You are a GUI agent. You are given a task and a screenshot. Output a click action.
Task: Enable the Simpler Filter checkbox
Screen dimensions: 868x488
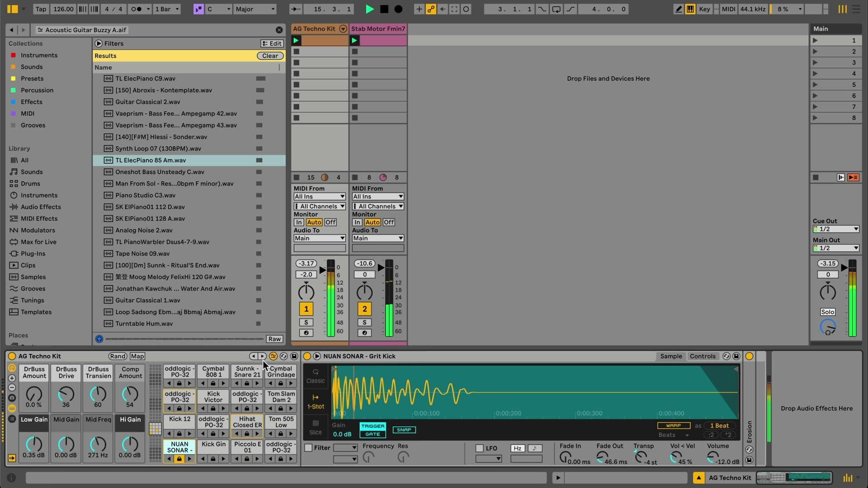308,448
